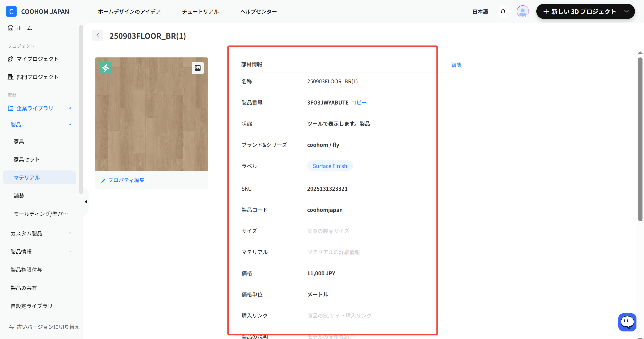Click コピー next to the product number
644x339 pixels.
359,103
